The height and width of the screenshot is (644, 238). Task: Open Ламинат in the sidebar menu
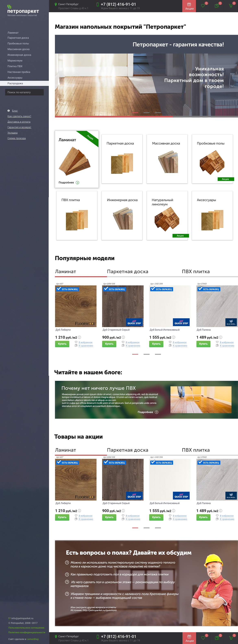(x=13, y=33)
